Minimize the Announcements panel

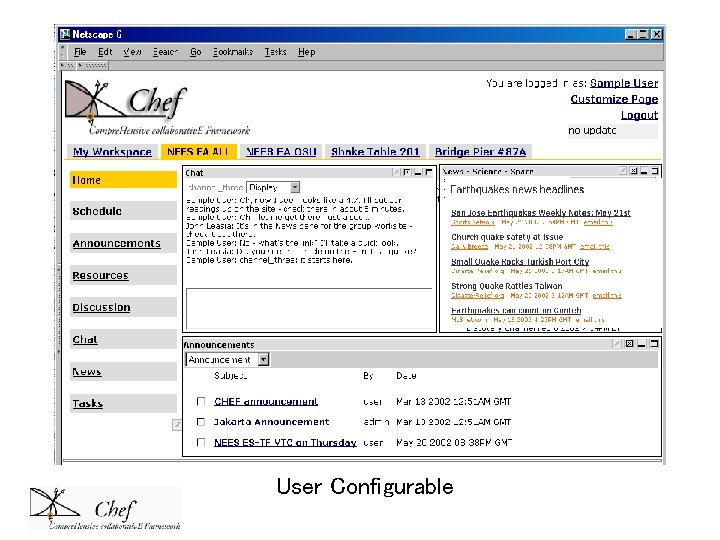[642, 343]
